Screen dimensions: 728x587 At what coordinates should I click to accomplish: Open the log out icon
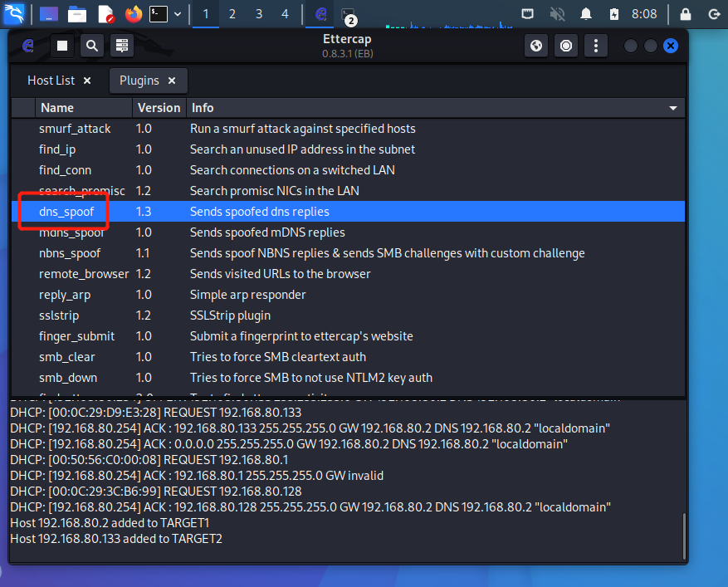(714, 14)
